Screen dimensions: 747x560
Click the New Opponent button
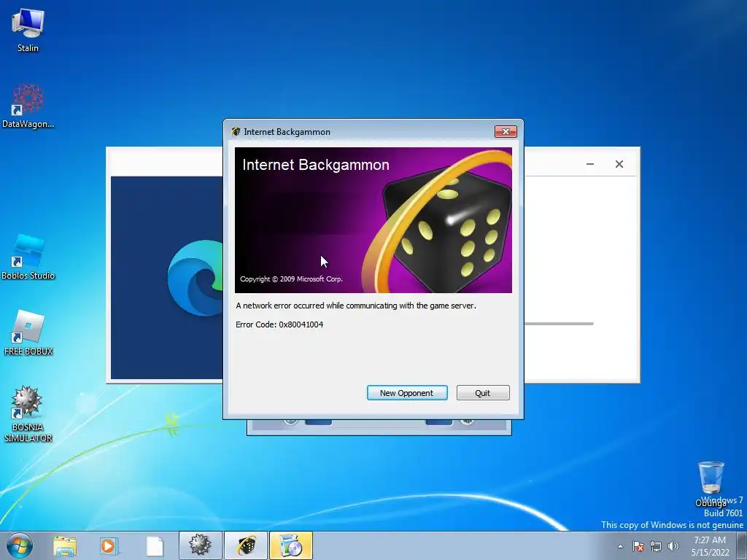(x=407, y=393)
